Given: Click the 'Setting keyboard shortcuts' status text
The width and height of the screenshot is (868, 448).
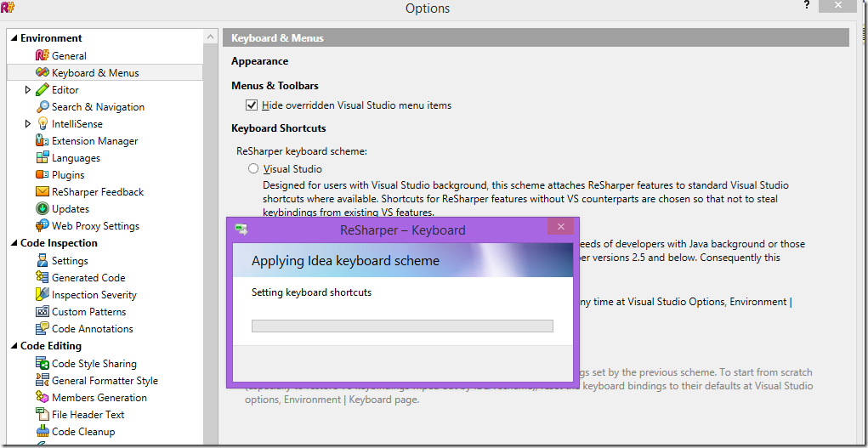Looking at the screenshot, I should (311, 292).
